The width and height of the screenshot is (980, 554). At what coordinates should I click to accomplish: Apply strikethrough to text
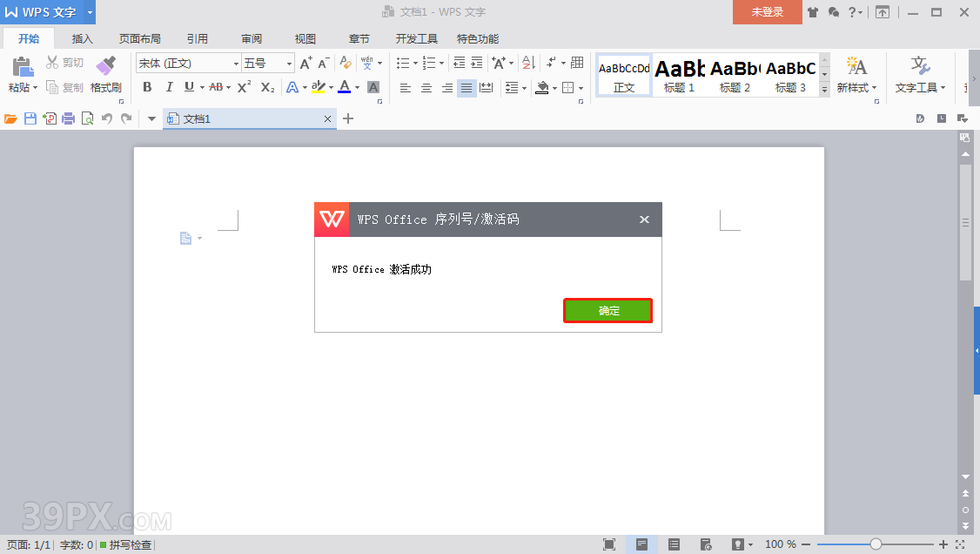216,87
